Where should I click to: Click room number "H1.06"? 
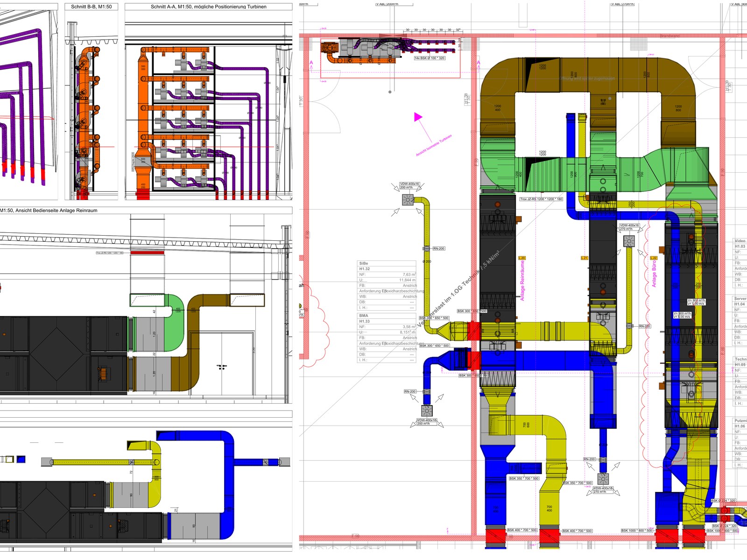coord(740,426)
